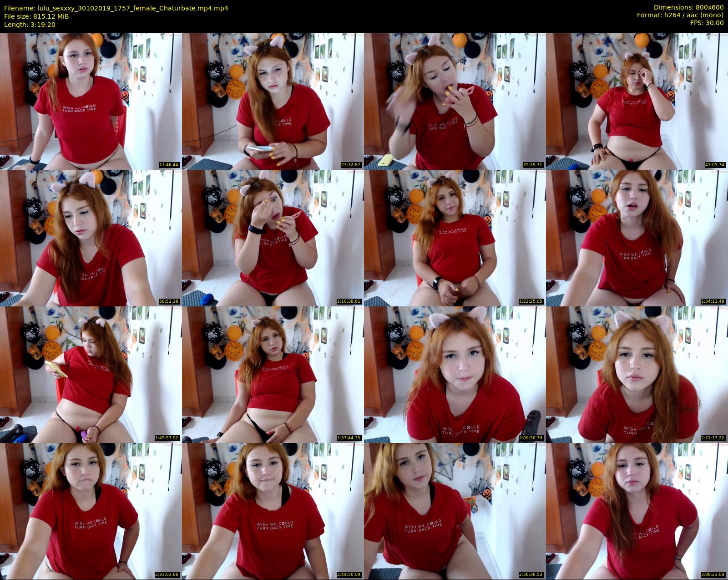
Task: Click the thumbnail stamped 2:56:36.53
Action: click(455, 511)
